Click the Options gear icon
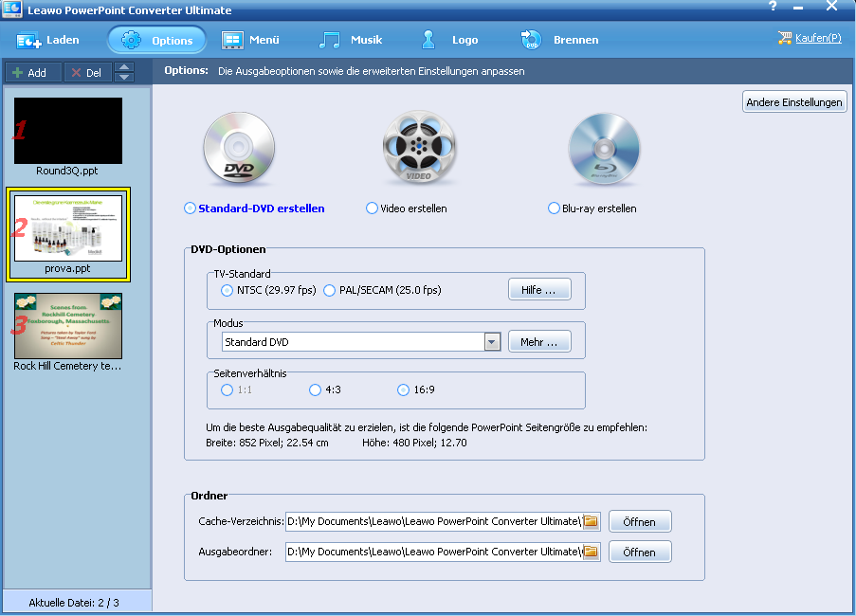Screen dimensions: 856x616 131,40
